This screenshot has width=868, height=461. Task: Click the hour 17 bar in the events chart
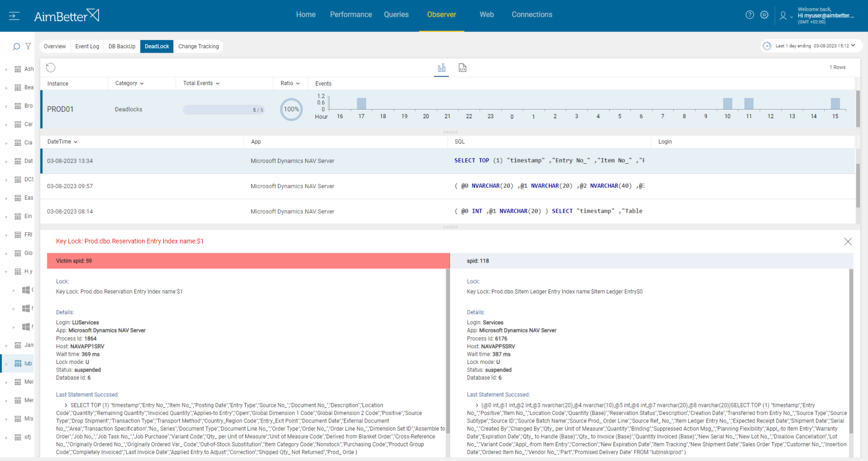tap(361, 104)
